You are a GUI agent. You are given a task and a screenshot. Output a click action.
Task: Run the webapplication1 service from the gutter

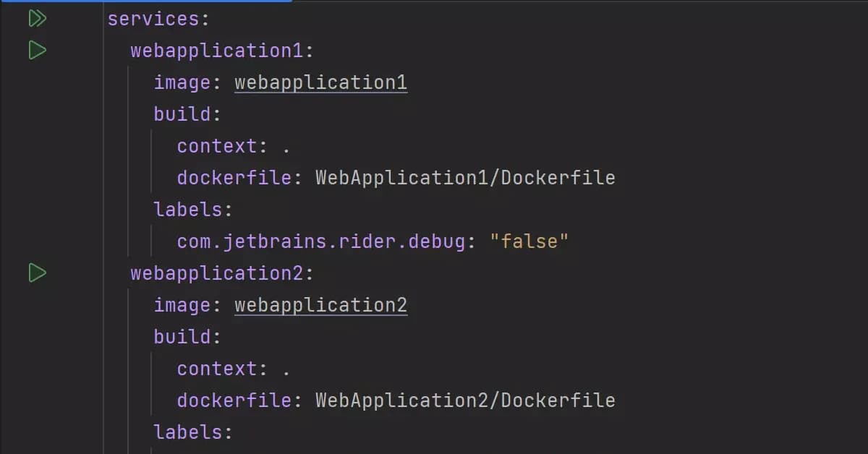click(37, 50)
